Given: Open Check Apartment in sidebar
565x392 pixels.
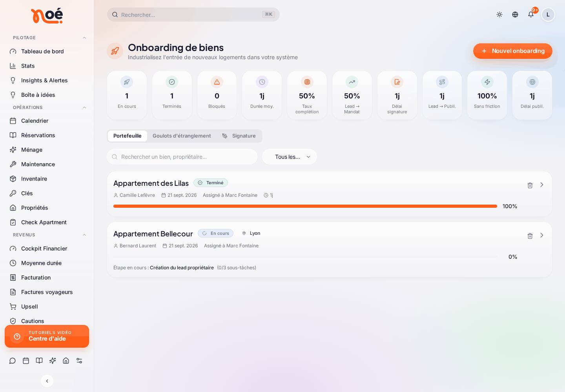Looking at the screenshot, I should [47, 222].
